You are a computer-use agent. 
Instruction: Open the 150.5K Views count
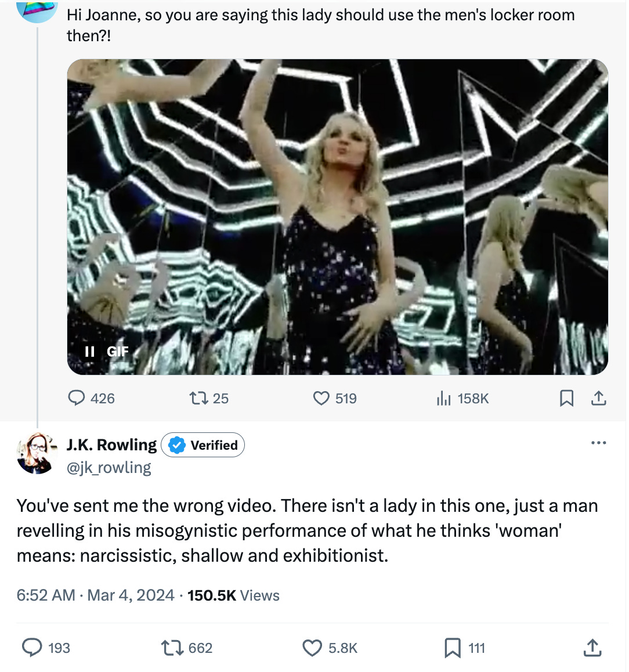click(x=233, y=595)
